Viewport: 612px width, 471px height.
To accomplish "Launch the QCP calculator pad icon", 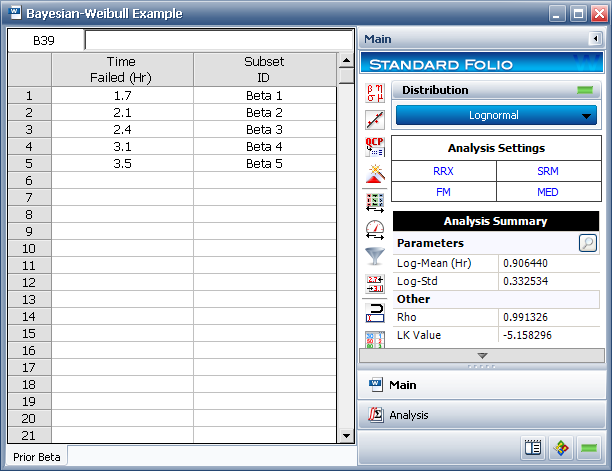I will tap(375, 147).
